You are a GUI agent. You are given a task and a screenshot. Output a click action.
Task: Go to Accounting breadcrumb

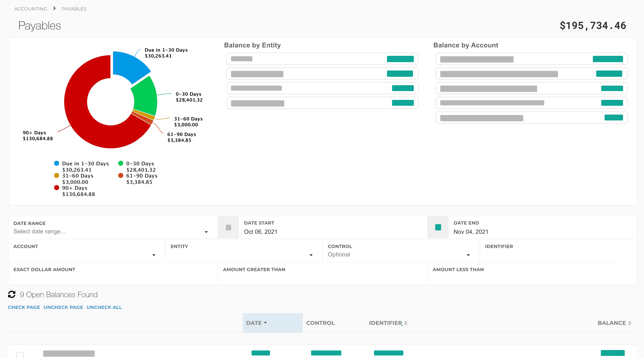coord(30,9)
